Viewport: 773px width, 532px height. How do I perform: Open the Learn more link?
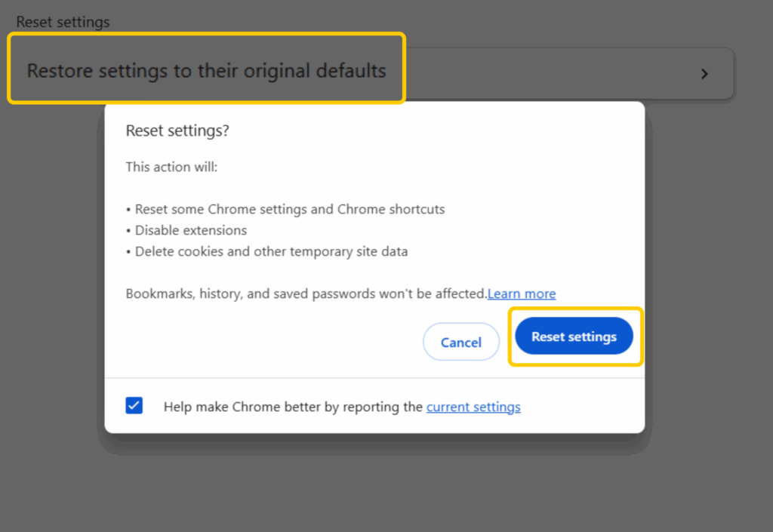tap(522, 294)
